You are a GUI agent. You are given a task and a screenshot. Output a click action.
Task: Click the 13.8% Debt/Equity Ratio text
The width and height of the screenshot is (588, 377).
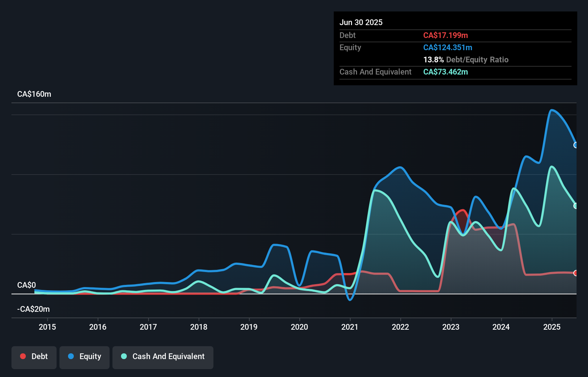[466, 59]
